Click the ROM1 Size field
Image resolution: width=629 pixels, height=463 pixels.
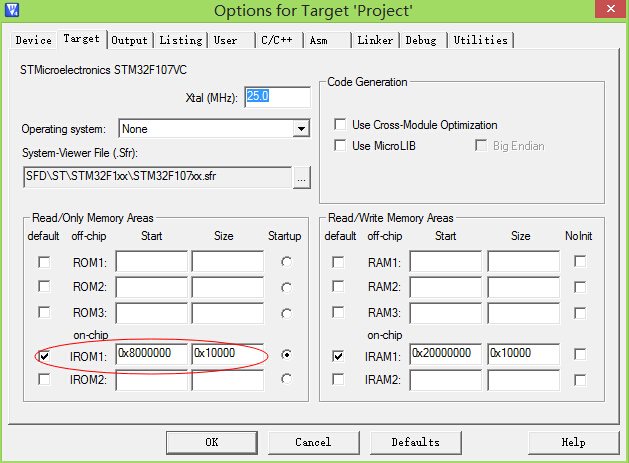pos(228,262)
